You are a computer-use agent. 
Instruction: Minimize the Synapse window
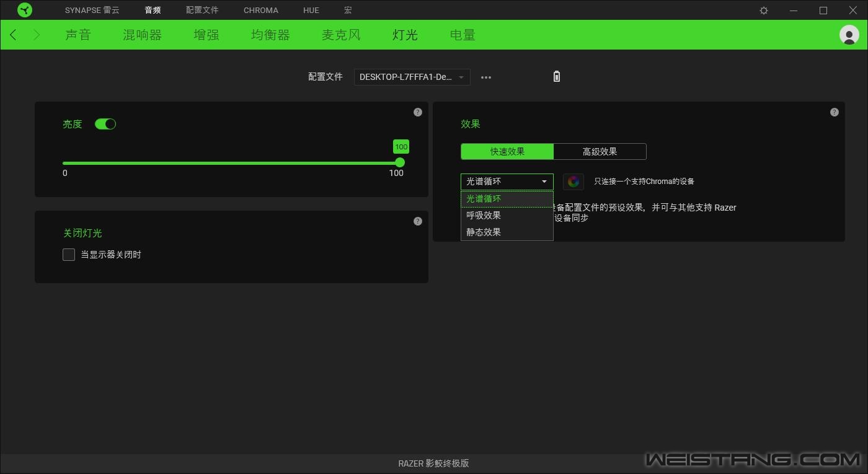794,11
